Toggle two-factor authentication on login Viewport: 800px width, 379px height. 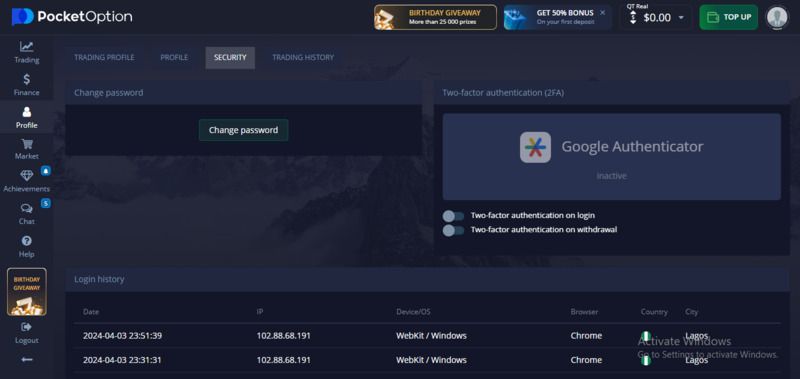point(453,216)
